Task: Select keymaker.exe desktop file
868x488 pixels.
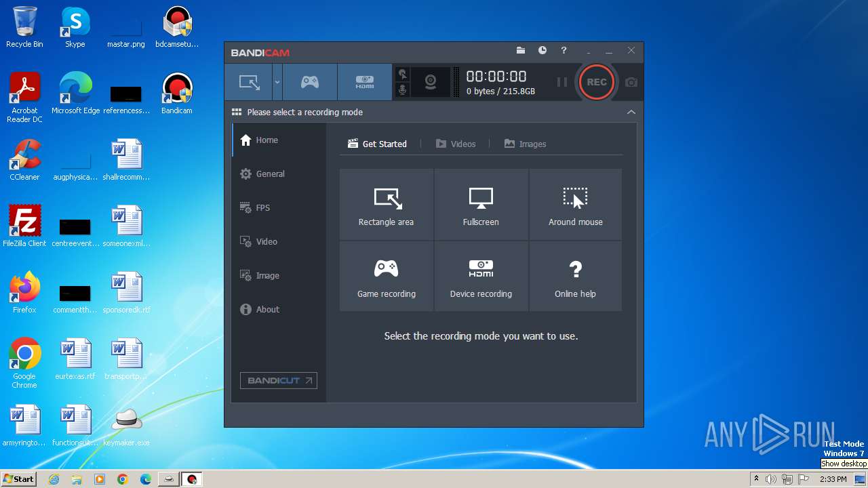Action: pyautogui.click(x=126, y=426)
